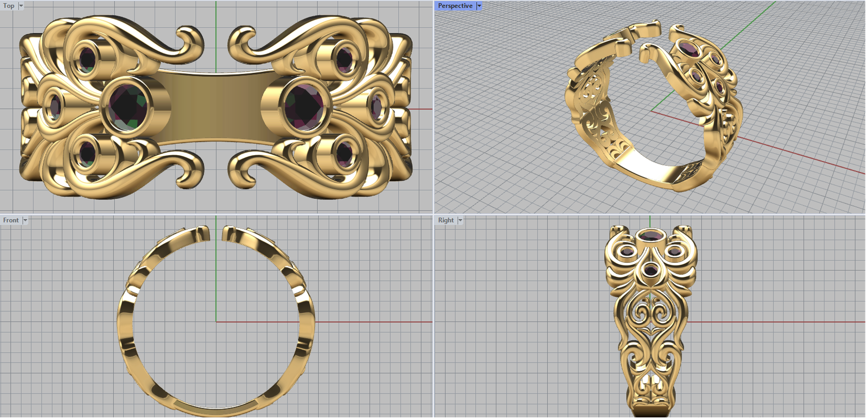Select the Front viewport title label
Screen dimensions: 868x419
pyautogui.click(x=11, y=220)
